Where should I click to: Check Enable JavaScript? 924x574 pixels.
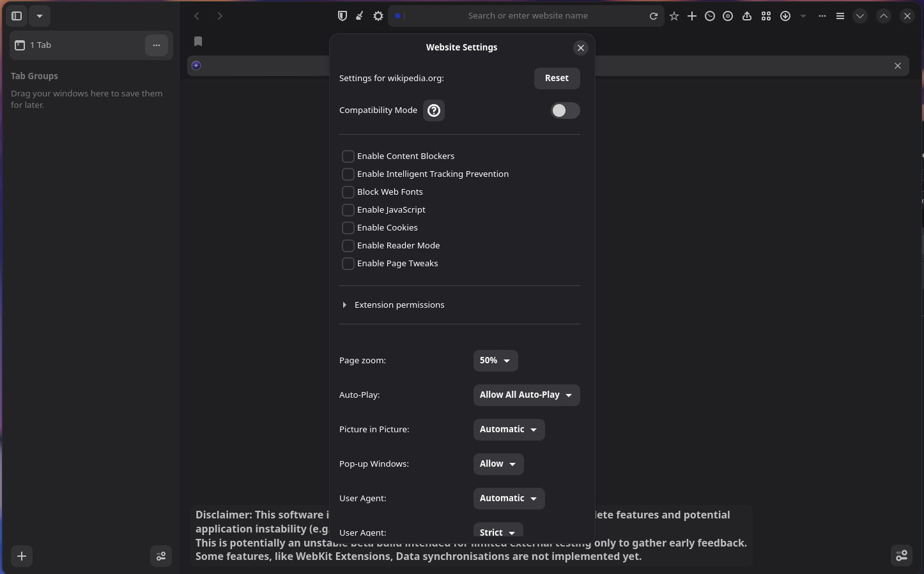click(x=348, y=210)
